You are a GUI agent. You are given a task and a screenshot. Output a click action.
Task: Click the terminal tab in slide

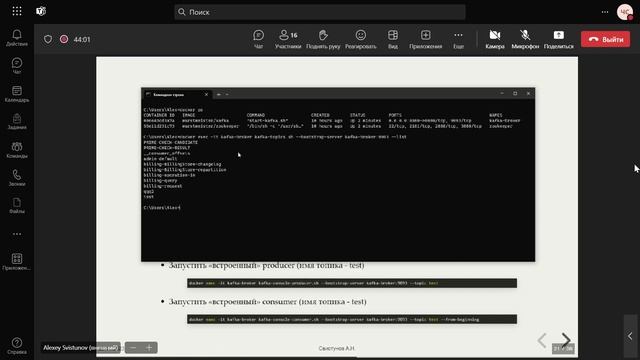(176, 94)
